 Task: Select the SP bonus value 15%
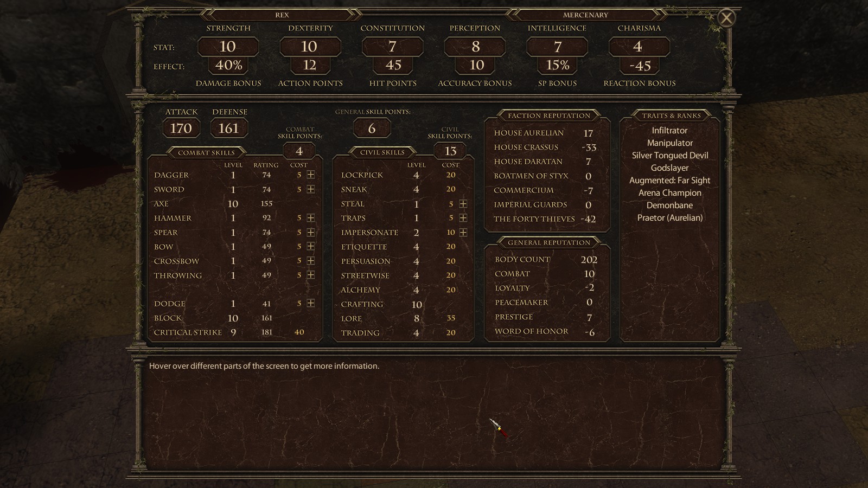click(x=558, y=66)
